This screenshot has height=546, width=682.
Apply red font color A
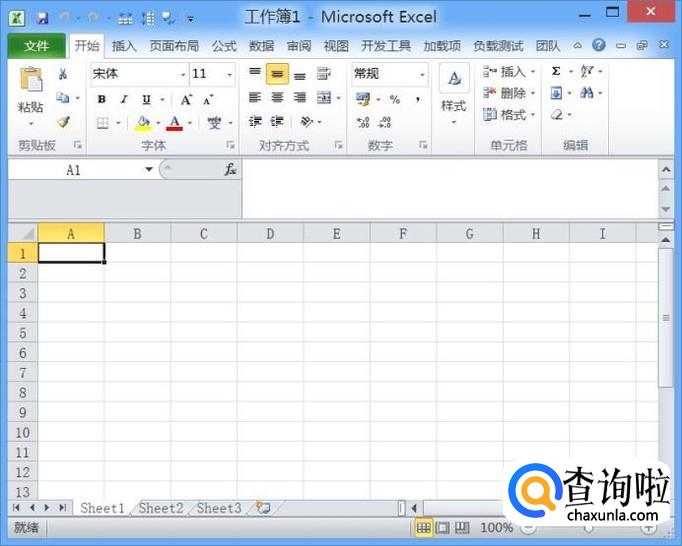pos(175,123)
